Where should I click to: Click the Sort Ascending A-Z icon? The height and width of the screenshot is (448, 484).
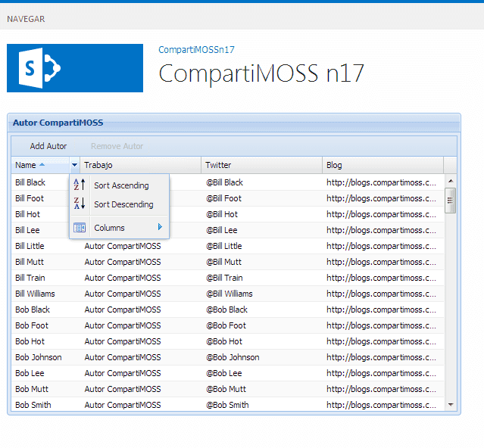point(80,185)
